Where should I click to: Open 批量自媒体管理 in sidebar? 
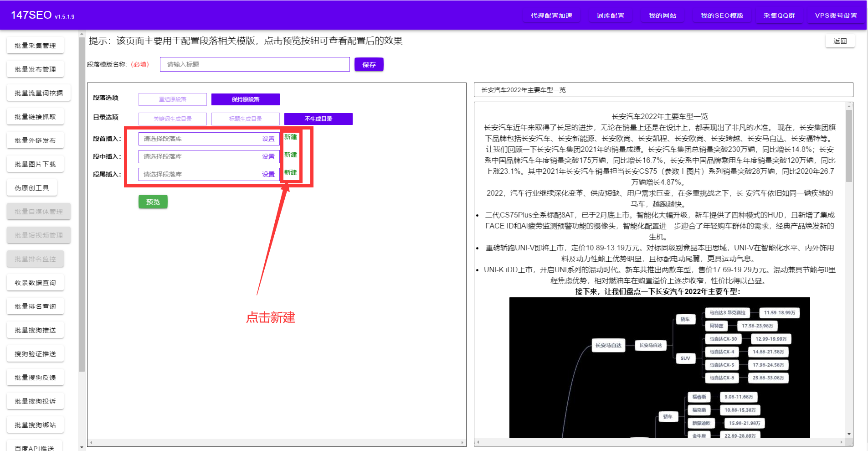39,212
